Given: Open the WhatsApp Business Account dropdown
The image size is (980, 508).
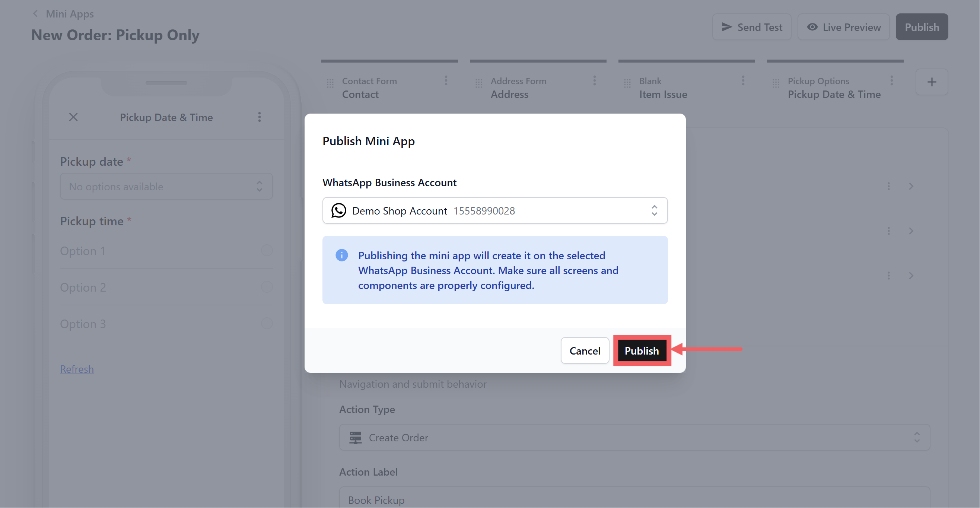Looking at the screenshot, I should 494,210.
